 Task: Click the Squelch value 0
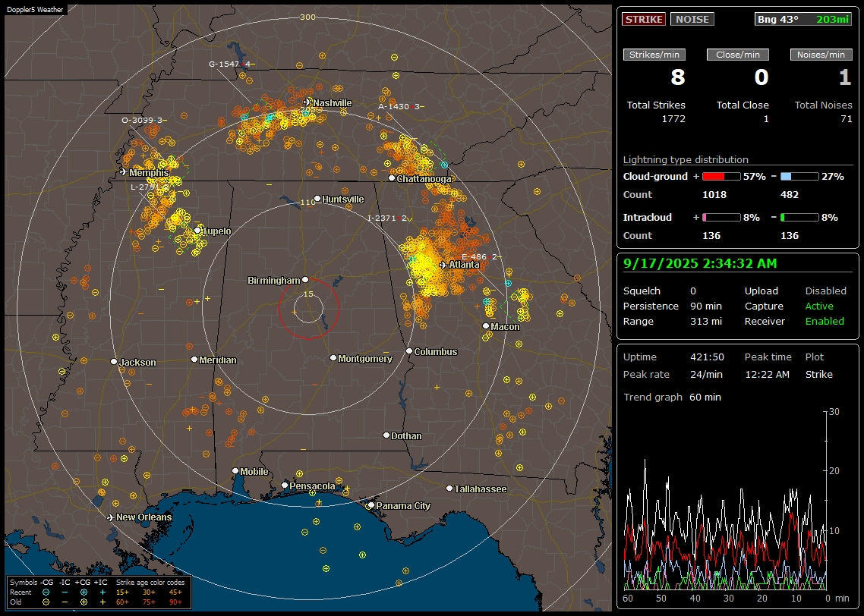(x=693, y=291)
